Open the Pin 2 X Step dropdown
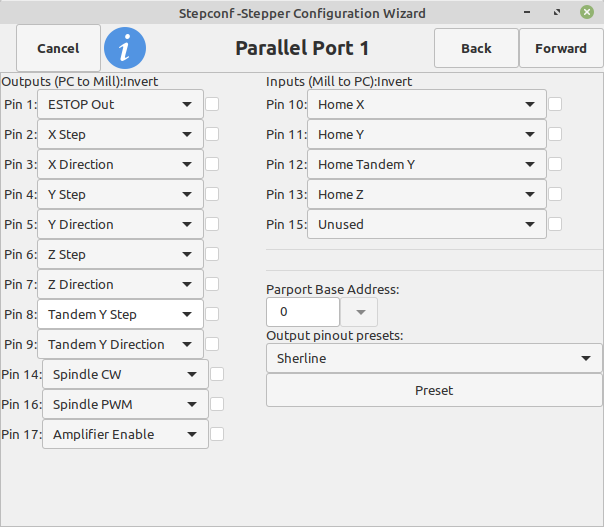The height and width of the screenshot is (527, 604). pyautogui.click(x=120, y=134)
